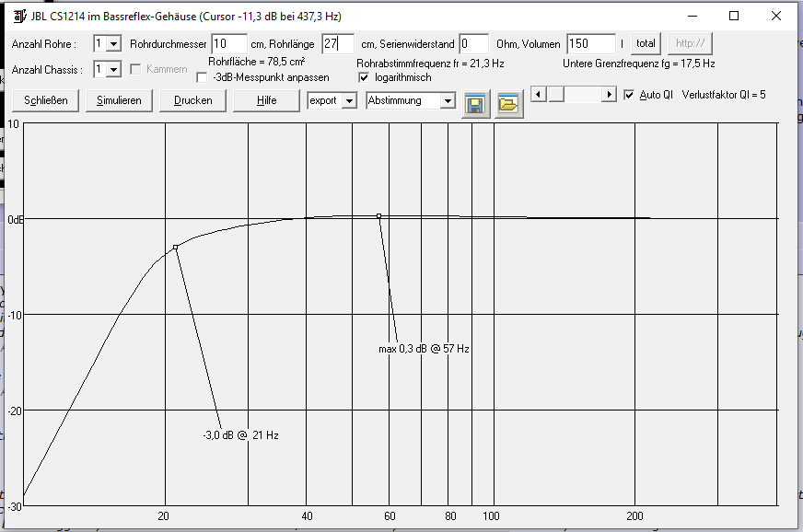
Task: Maximize the window
Action: point(734,16)
